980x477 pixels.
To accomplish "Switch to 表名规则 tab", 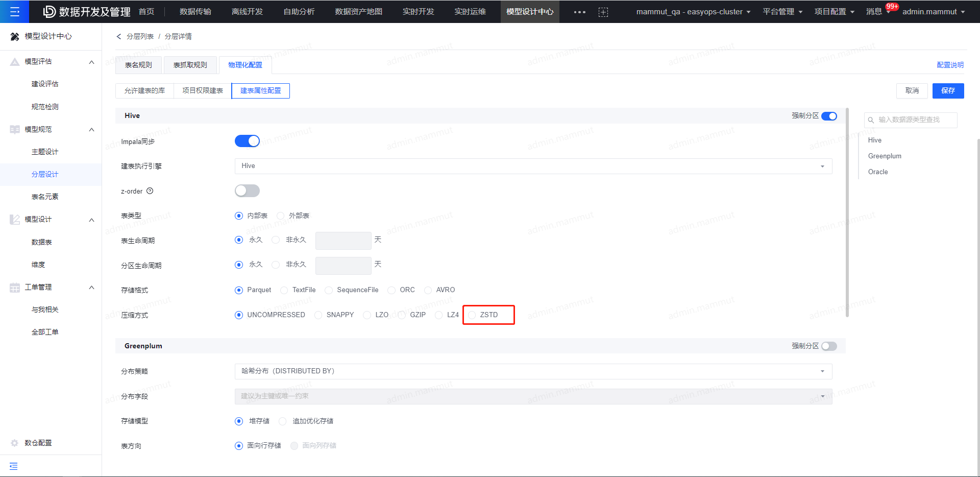I will pos(138,65).
